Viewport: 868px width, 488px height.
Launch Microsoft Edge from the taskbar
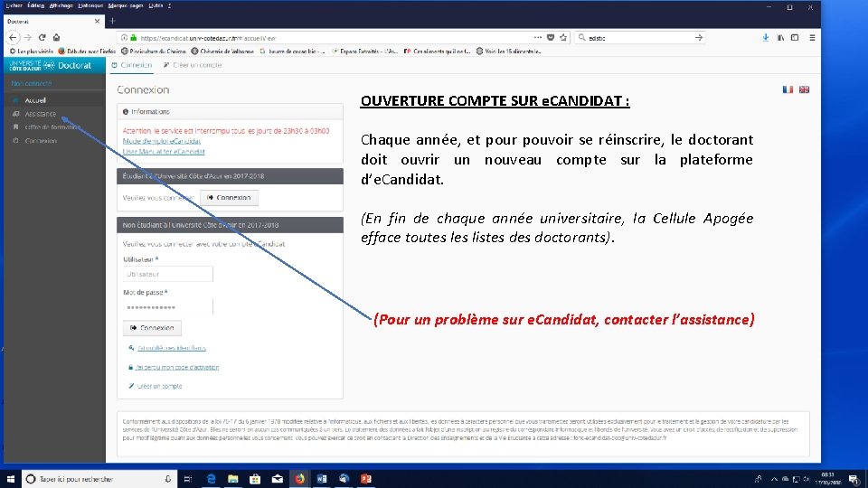[x=211, y=479]
